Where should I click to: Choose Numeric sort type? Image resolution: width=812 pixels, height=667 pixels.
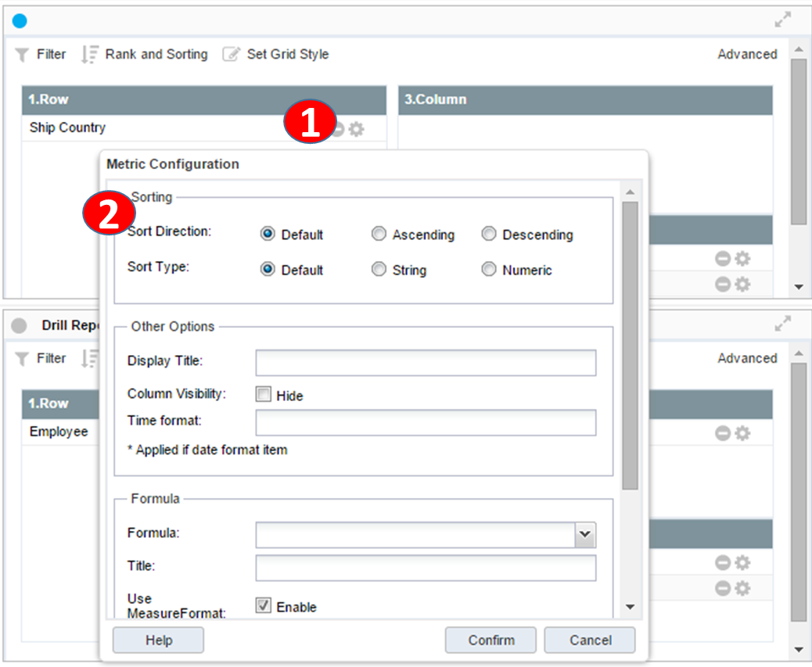tap(489, 270)
